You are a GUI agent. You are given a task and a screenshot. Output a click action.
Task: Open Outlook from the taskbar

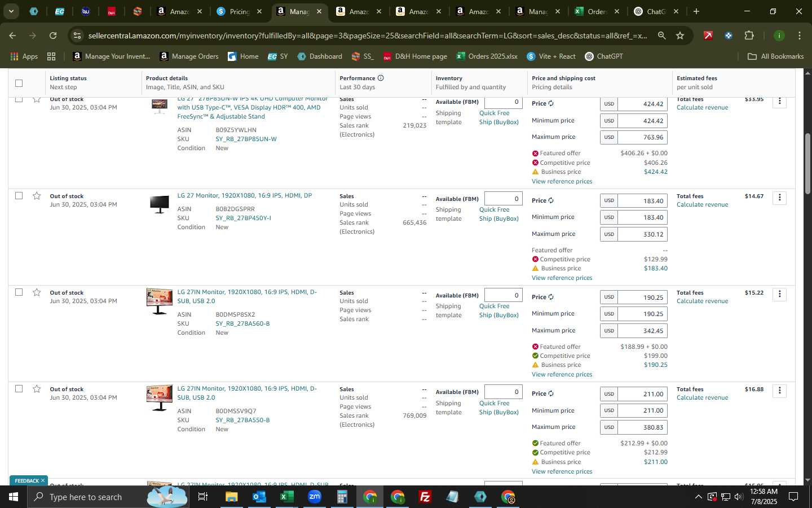(259, 497)
